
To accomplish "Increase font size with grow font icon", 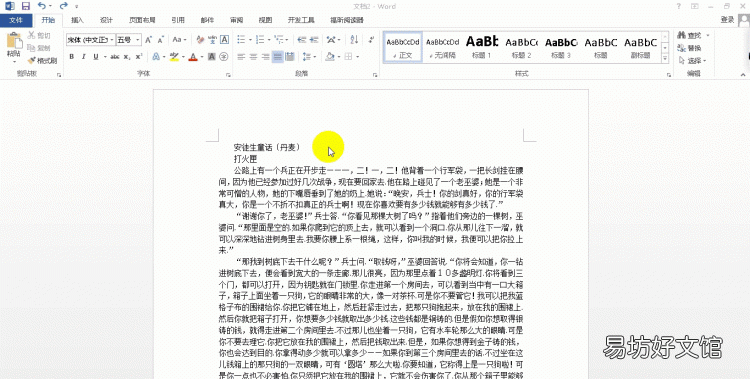I will click(149, 40).
